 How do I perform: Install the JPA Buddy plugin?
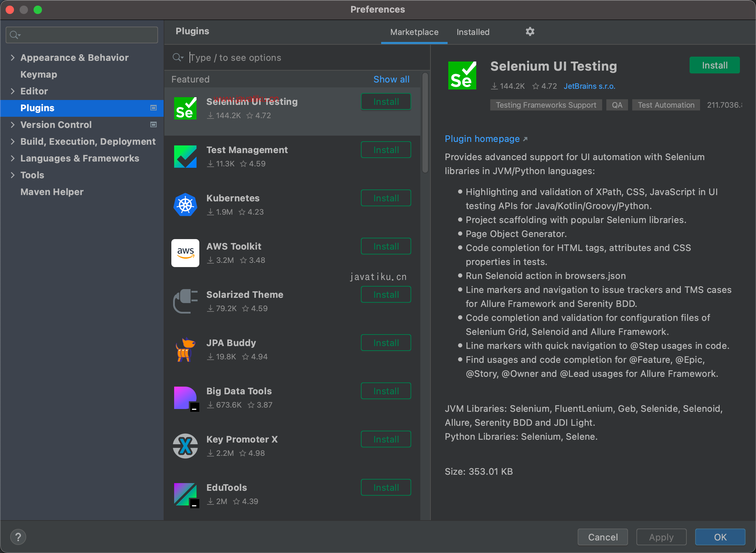point(386,343)
